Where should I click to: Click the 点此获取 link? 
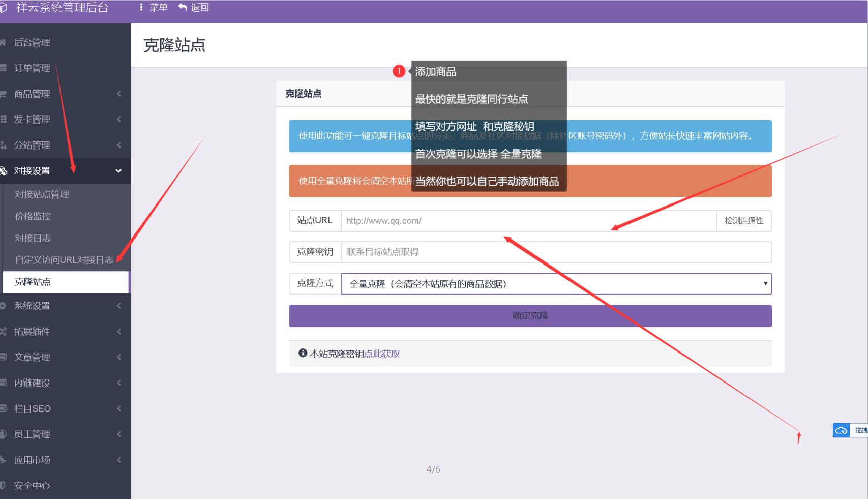point(382,354)
